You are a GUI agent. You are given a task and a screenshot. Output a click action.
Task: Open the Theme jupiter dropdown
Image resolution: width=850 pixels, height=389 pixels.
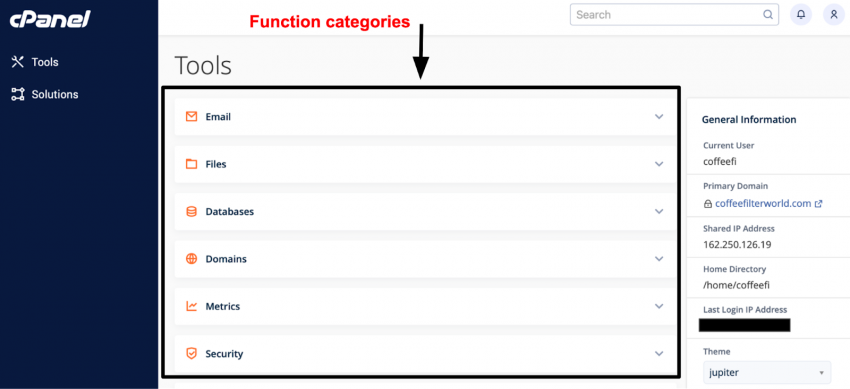pos(767,373)
